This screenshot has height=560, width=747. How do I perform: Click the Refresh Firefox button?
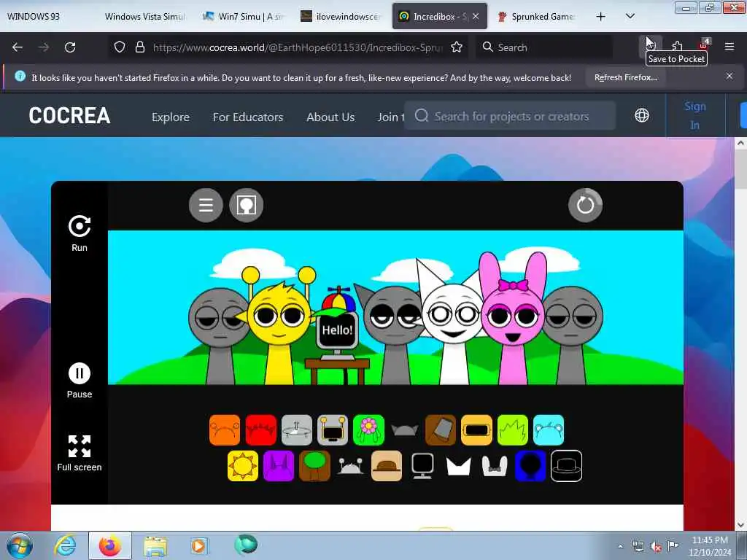tap(625, 77)
